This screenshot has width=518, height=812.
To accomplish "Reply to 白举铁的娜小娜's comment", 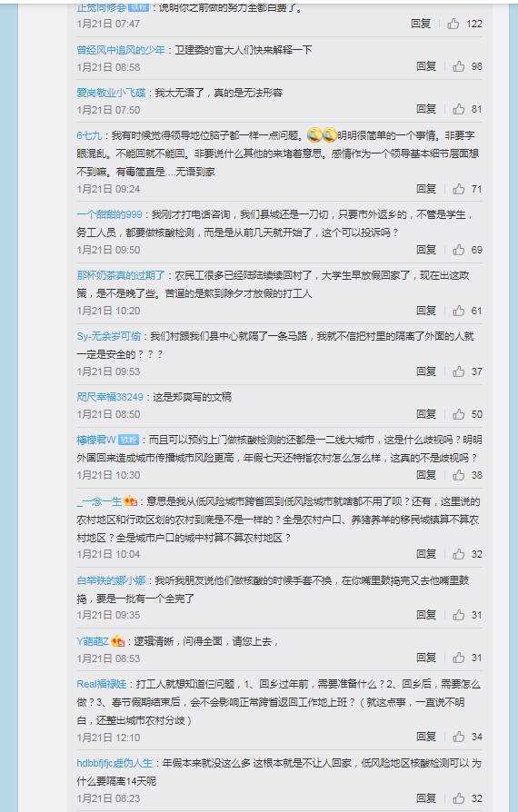I will [426, 615].
